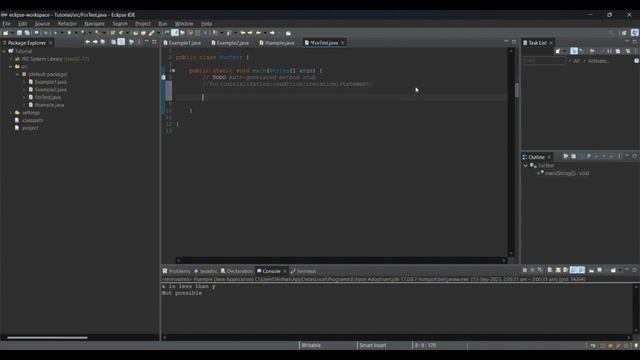The height and width of the screenshot is (360, 640).
Task: Expand the settings folder node
Action: pos(11,113)
